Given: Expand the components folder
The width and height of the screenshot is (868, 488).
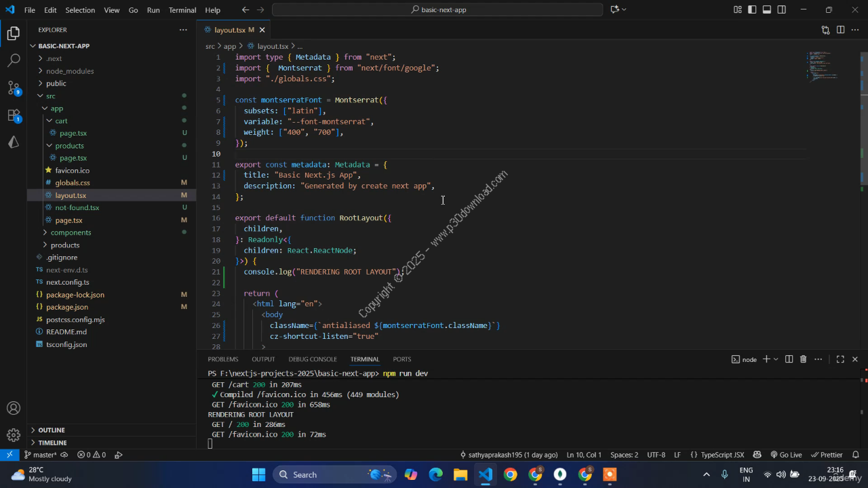Looking at the screenshot, I should 71,232.
